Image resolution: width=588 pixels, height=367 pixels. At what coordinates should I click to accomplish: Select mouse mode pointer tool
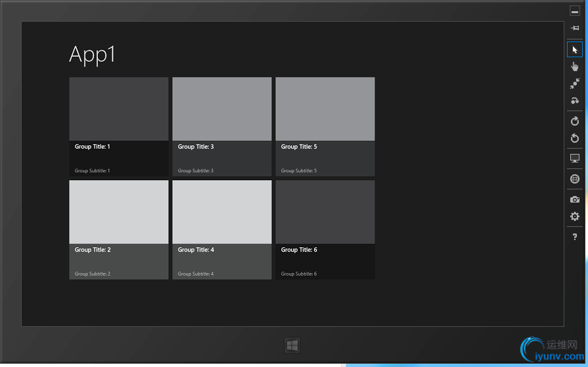[574, 49]
